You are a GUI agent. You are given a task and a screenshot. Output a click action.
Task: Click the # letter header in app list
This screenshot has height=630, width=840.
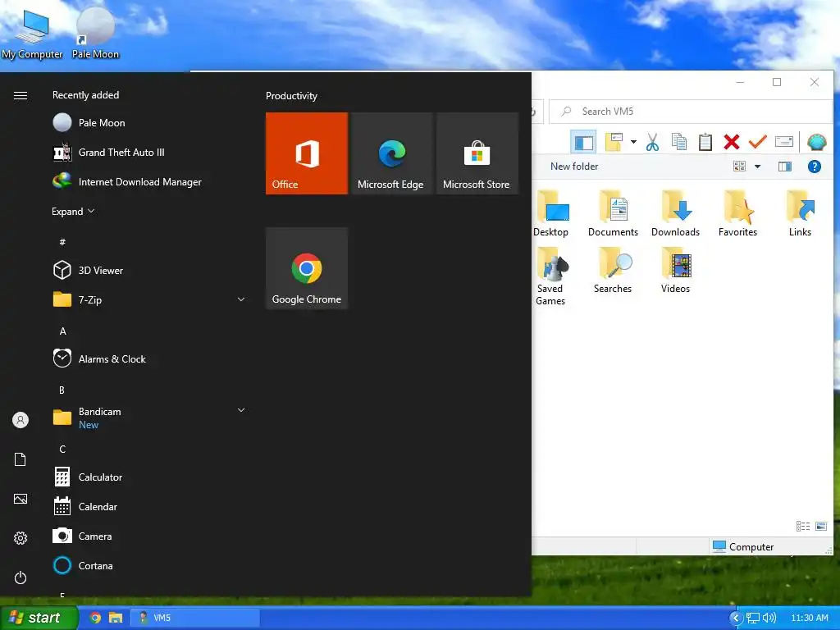tap(62, 242)
